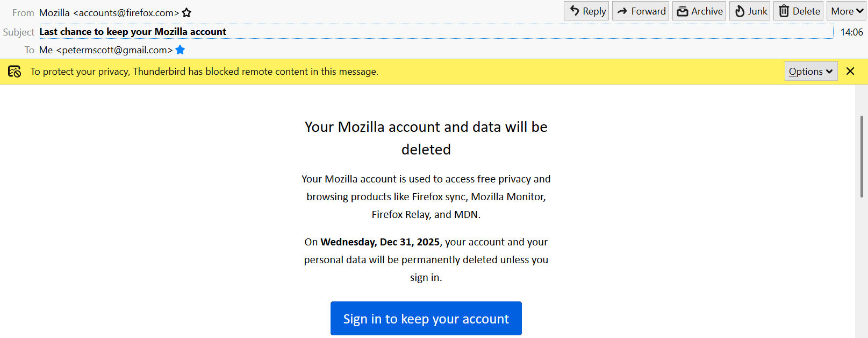Viewport: 868px width, 338px height.
Task: Click the message time 14:06
Action: click(x=851, y=32)
